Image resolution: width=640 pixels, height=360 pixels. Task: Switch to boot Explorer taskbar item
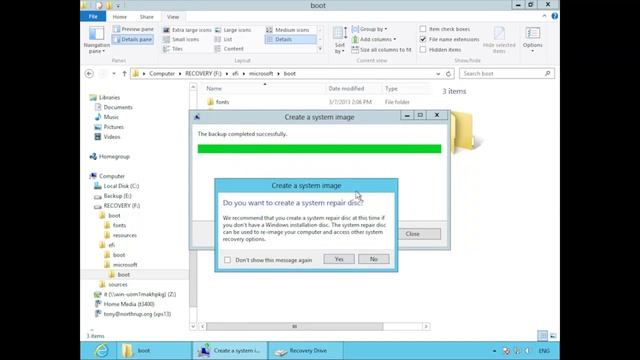(x=153, y=351)
